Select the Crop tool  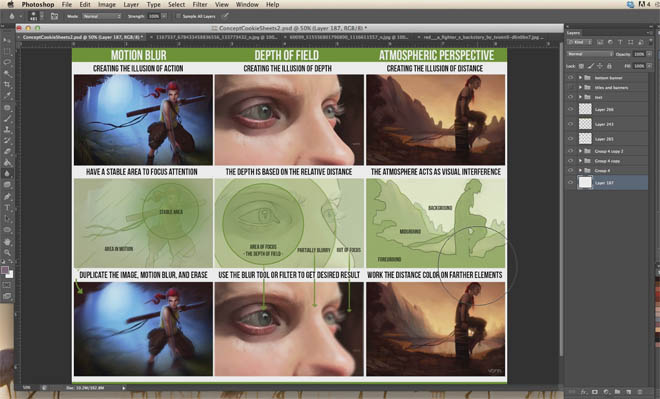pyautogui.click(x=7, y=85)
